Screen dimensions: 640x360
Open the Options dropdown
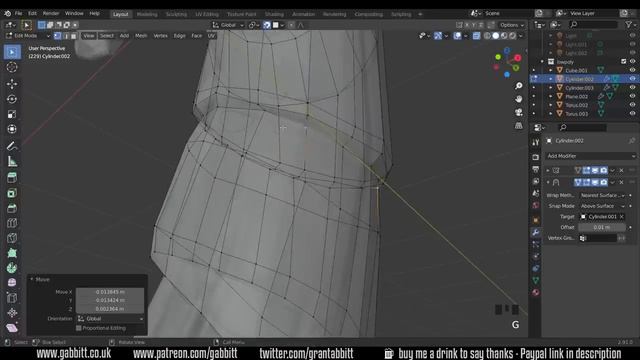click(512, 25)
